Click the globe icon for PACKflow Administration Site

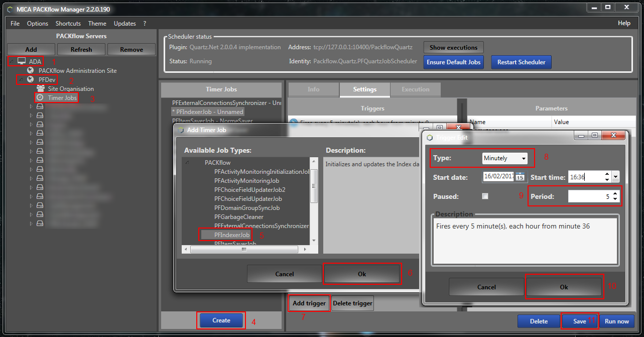tap(31, 70)
